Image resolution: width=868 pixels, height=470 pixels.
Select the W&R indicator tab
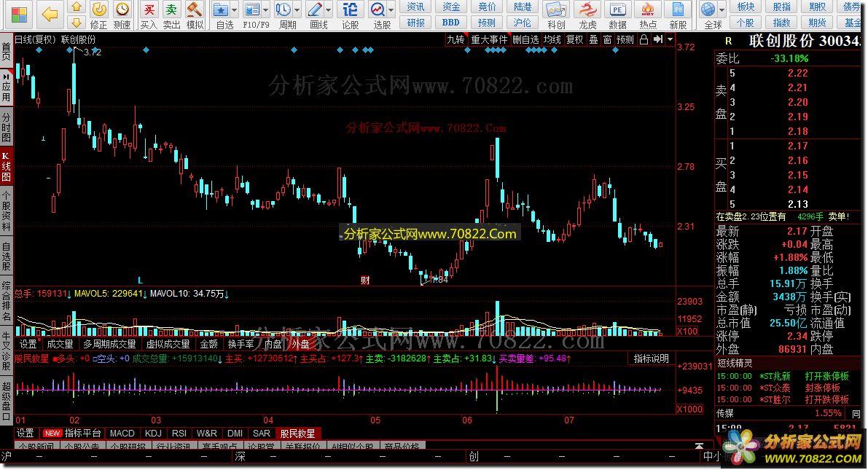206,434
